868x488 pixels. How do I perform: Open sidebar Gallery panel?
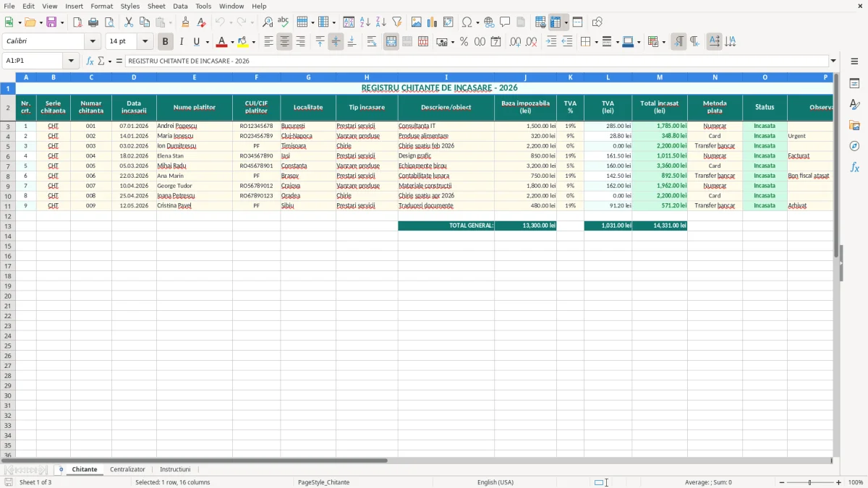[x=854, y=126]
